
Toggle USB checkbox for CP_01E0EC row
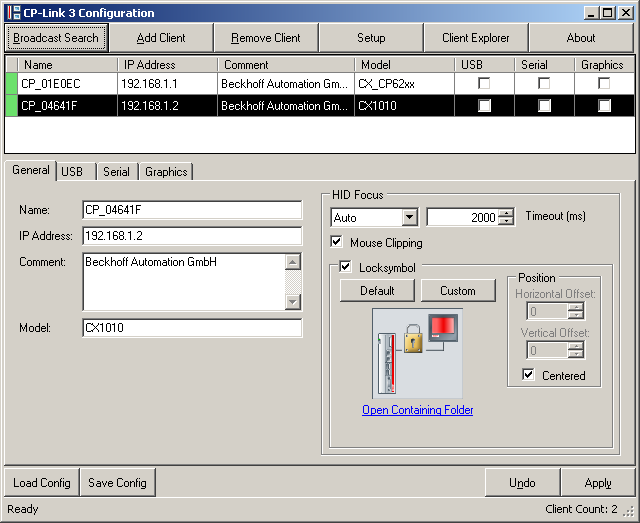pos(484,83)
